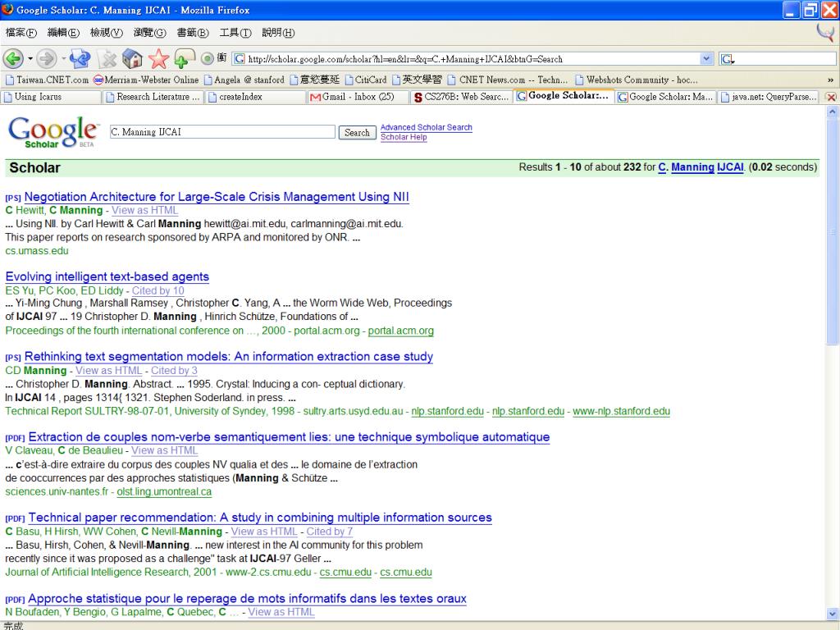Click the round green toolbar button

[x=207, y=58]
